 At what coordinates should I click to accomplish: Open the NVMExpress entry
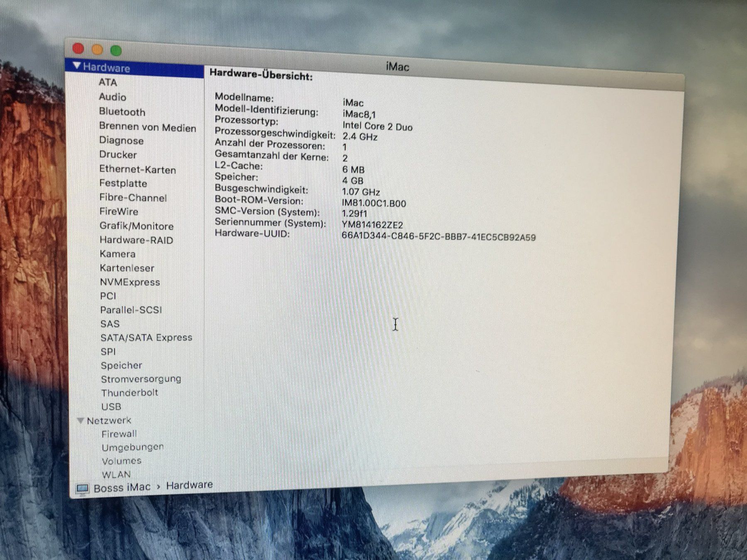point(130,282)
